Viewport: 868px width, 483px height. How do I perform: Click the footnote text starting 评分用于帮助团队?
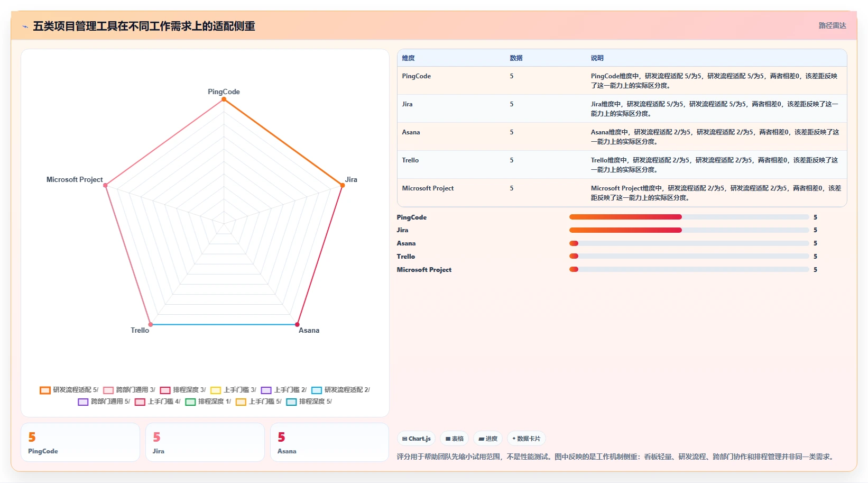coord(616,457)
